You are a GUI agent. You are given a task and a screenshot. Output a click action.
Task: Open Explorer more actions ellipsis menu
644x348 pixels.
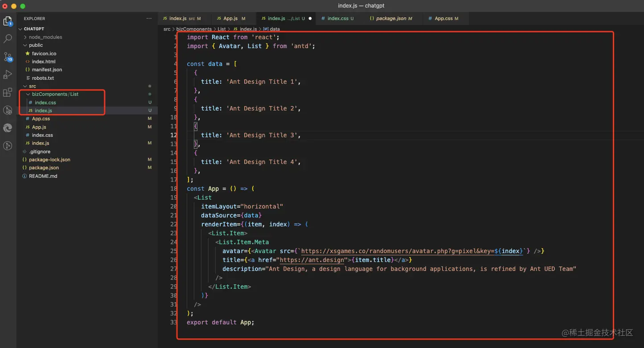click(149, 18)
